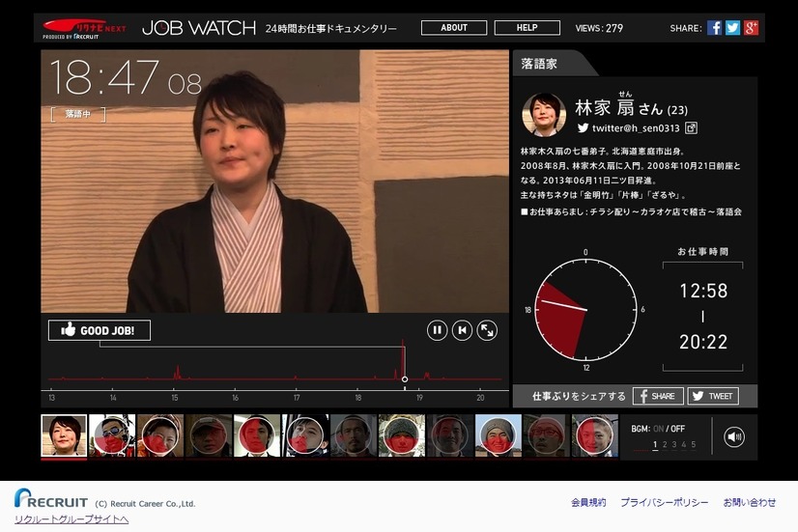Jump to 15 on the timeline axis
Viewport: 798px width, 532px height.
175,398
